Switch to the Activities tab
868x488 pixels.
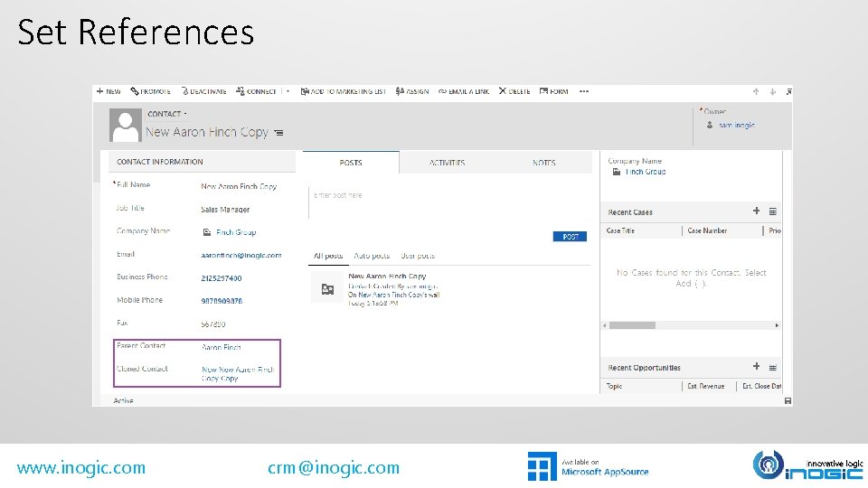448,163
